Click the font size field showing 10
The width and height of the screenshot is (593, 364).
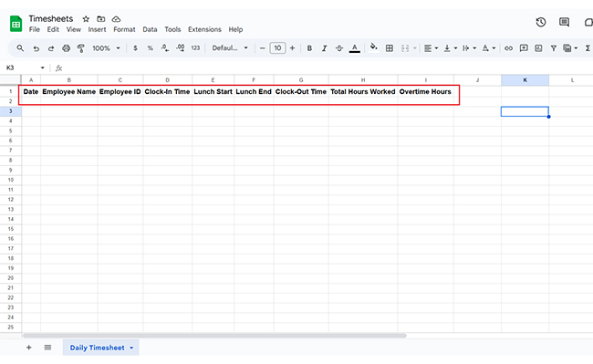click(277, 48)
